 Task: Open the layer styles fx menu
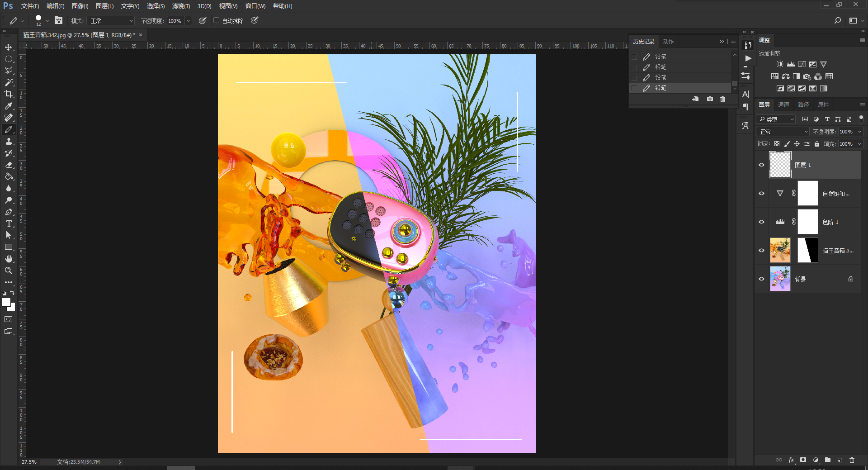[x=791, y=460]
